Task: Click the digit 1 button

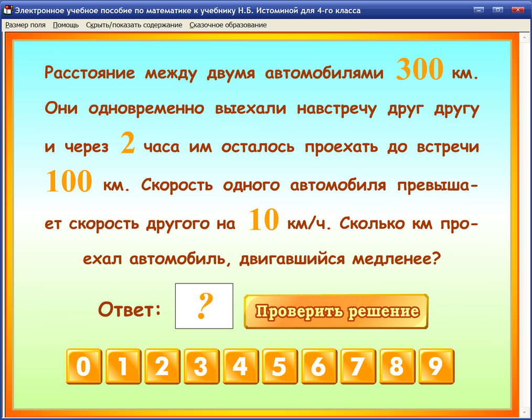Action: click(x=123, y=366)
